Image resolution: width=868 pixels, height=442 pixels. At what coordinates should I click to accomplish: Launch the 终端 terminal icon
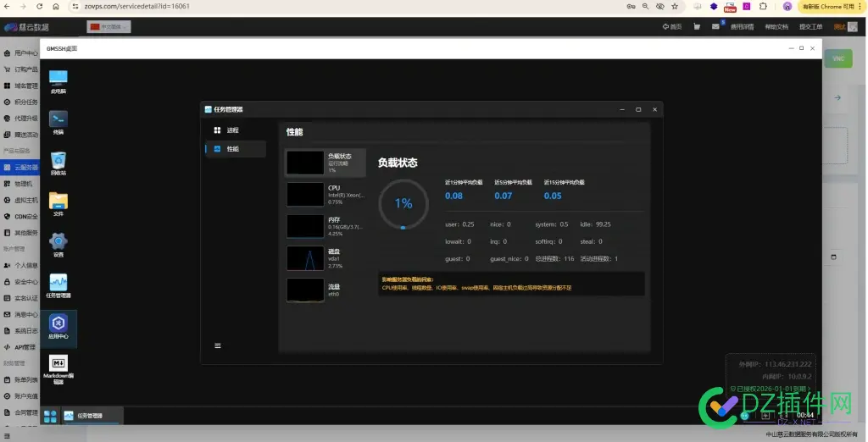click(x=58, y=123)
